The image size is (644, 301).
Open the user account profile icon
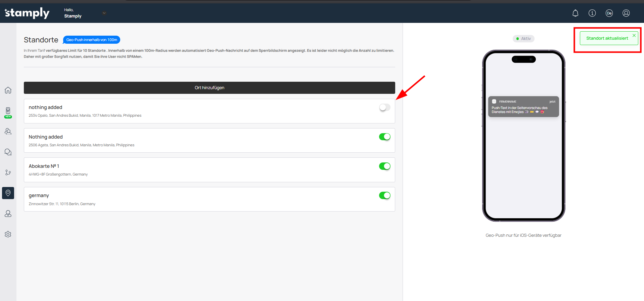point(626,13)
